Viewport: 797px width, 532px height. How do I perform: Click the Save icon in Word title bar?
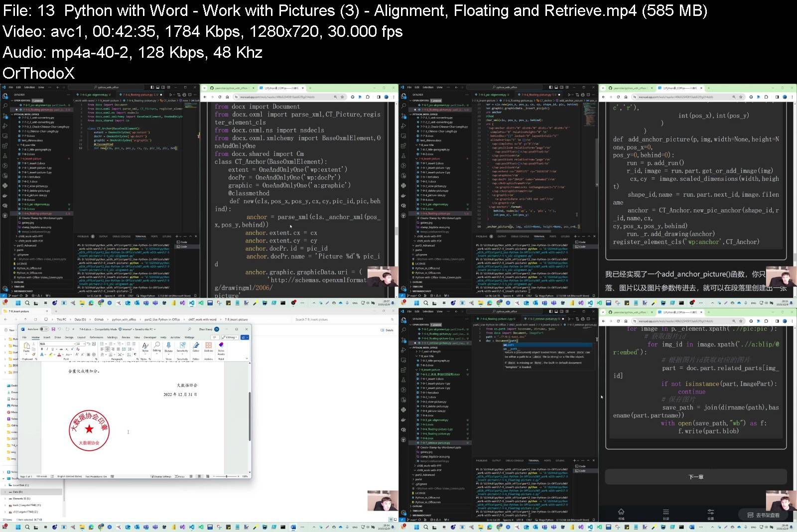(53, 329)
